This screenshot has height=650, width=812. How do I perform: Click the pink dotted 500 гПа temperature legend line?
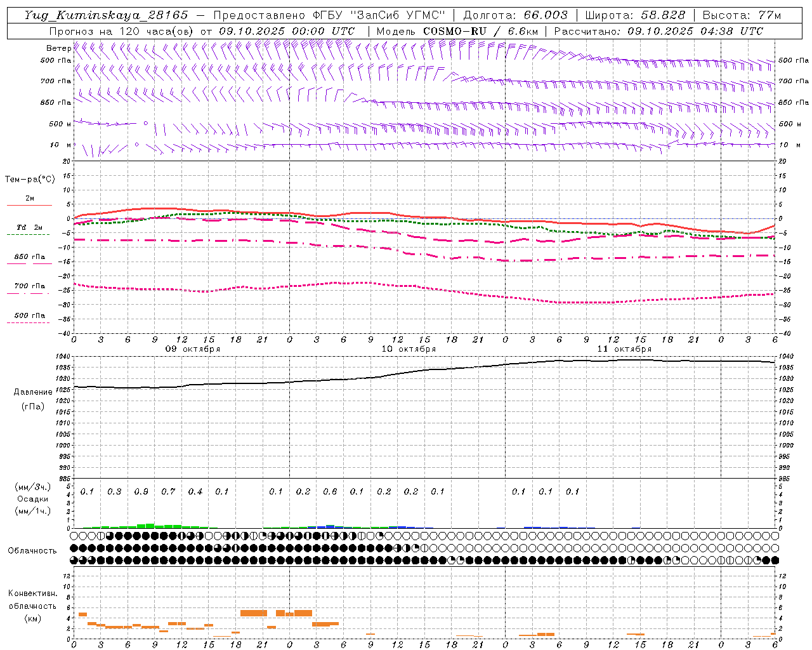tap(28, 323)
